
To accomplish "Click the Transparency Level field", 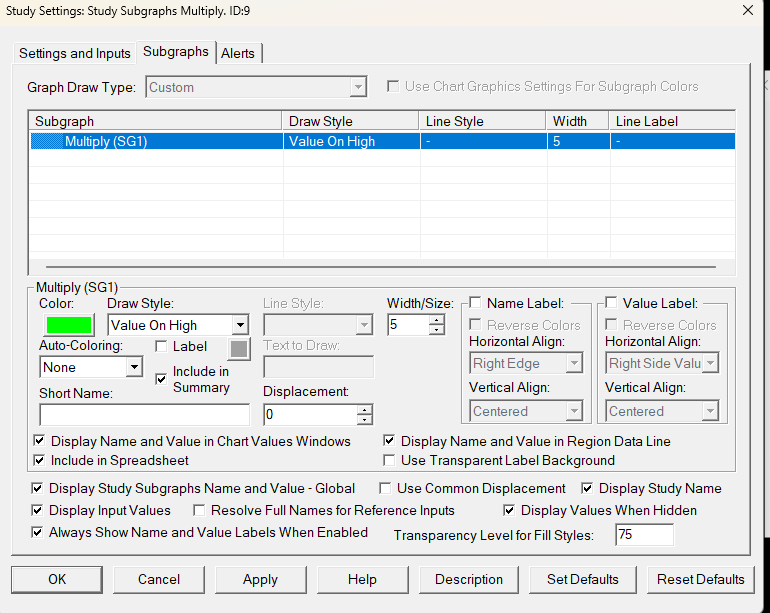I will pos(644,535).
